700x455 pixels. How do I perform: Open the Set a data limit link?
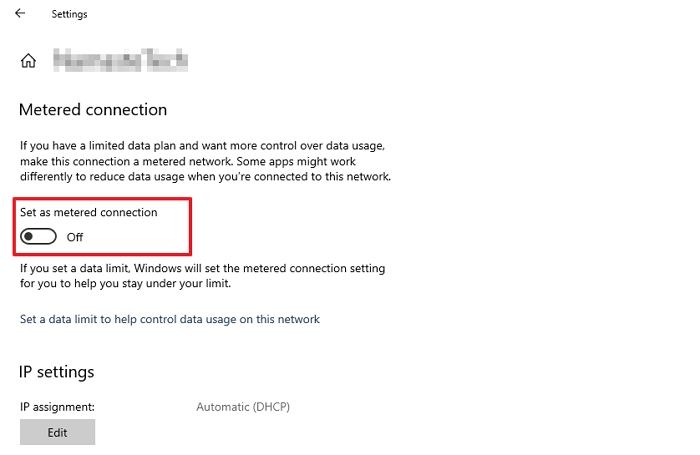click(170, 320)
